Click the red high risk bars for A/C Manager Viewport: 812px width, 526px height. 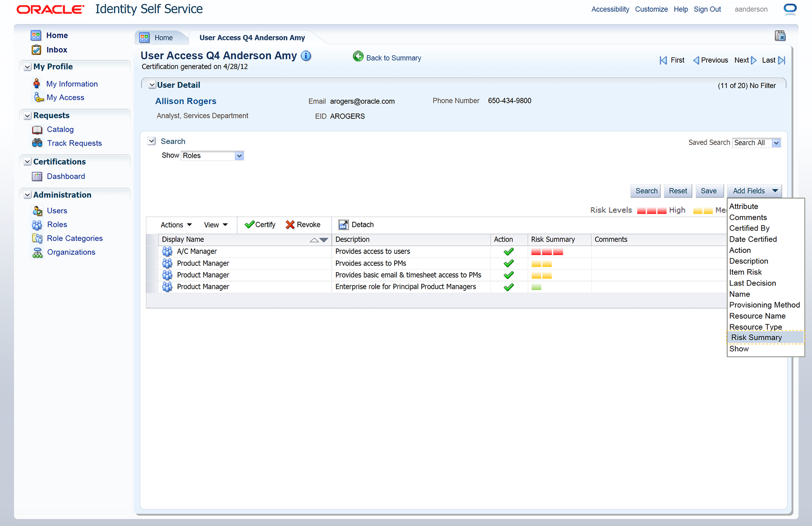[x=547, y=252]
